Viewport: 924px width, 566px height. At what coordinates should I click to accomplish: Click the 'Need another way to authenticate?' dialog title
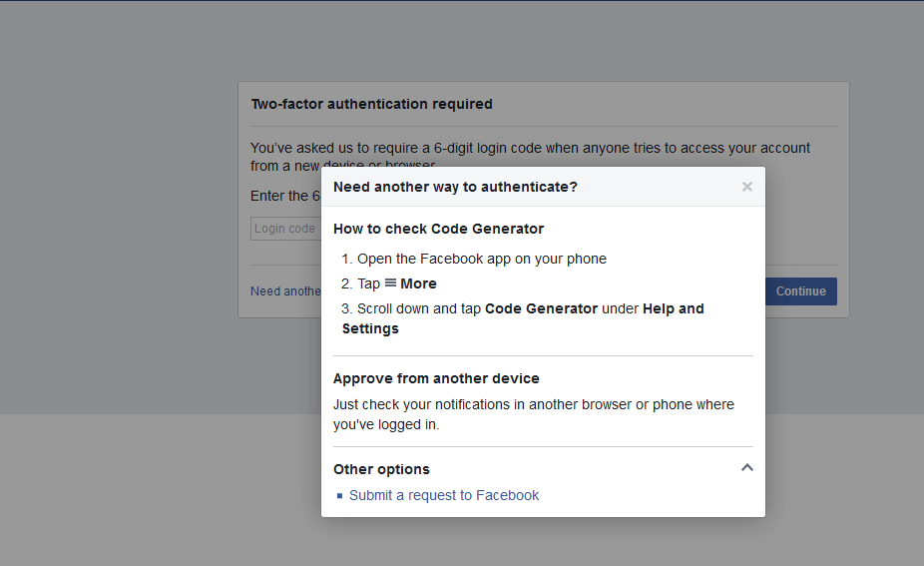455,187
